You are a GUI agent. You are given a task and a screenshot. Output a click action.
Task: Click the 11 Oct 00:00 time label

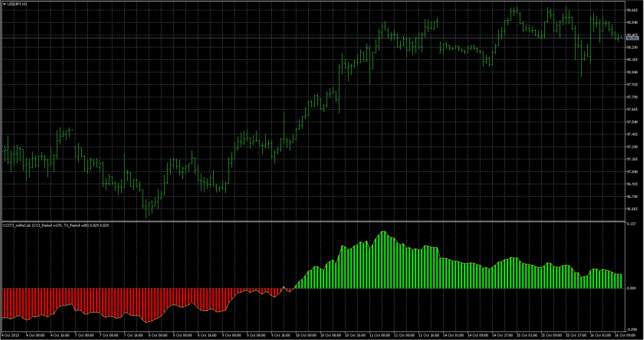379,335
